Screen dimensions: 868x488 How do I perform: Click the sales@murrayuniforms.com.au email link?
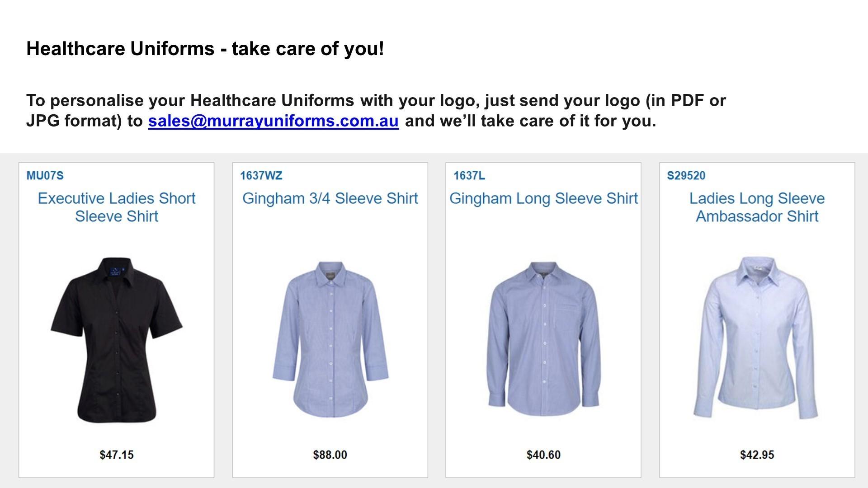[273, 121]
